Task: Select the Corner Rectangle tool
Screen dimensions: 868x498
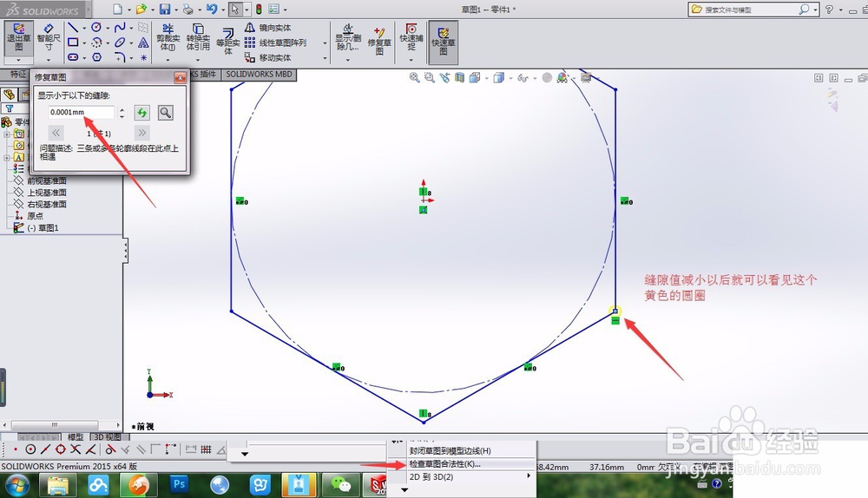Action: (73, 42)
